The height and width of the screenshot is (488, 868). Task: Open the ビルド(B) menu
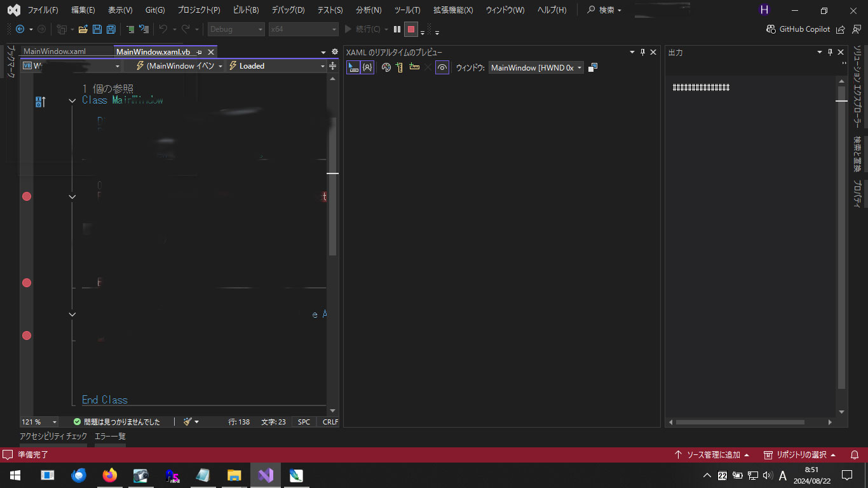pyautogui.click(x=246, y=10)
